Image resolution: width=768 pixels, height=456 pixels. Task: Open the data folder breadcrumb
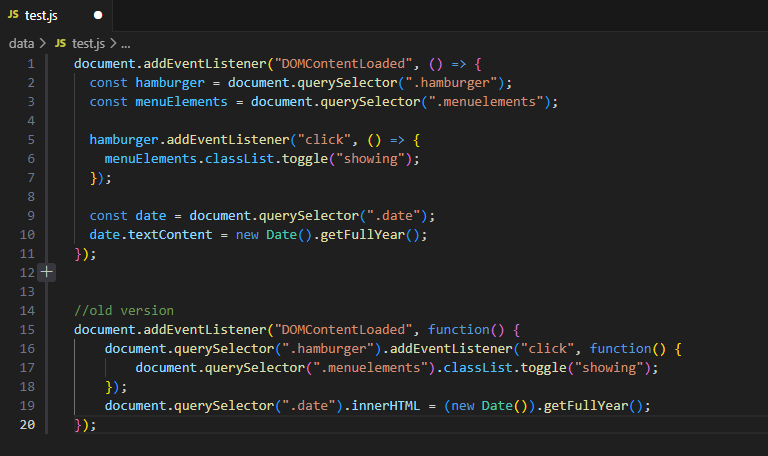click(21, 44)
